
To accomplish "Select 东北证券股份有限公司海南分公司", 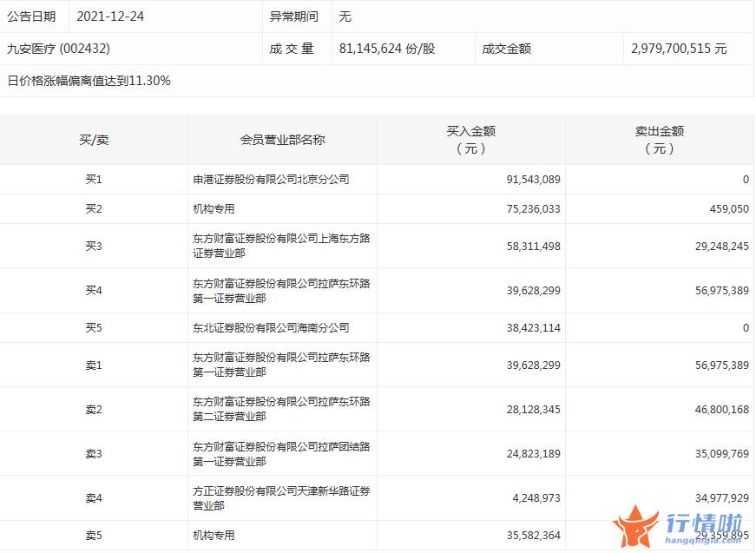I will pos(271,328).
